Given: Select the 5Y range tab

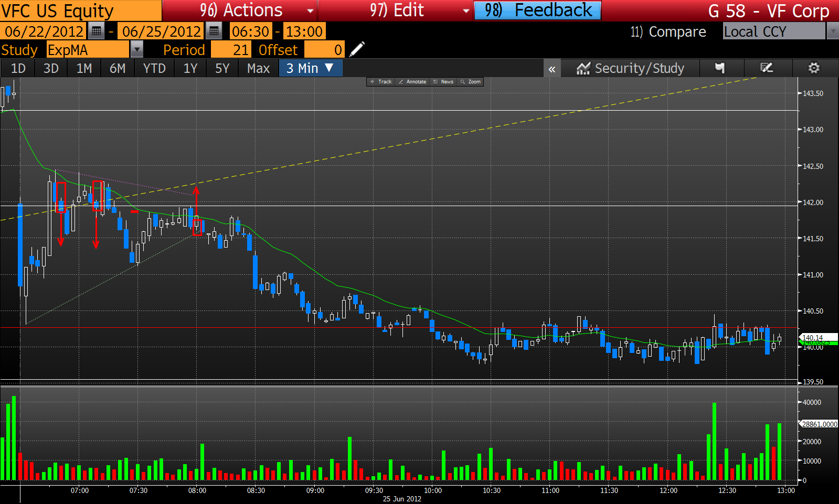Looking at the screenshot, I should (222, 69).
